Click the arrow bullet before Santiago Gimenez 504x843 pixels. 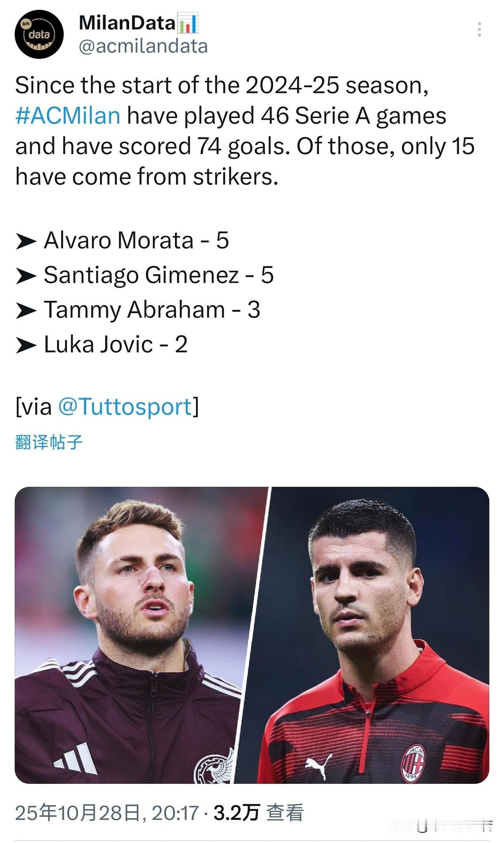tap(26, 276)
